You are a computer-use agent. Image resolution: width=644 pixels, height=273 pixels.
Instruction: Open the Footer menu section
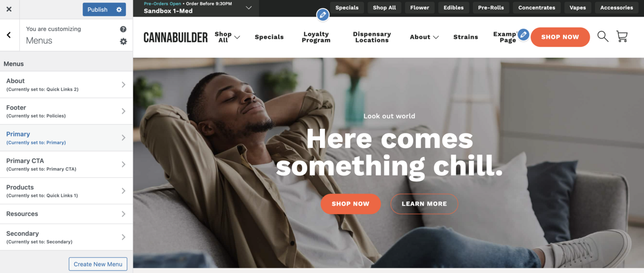66,111
